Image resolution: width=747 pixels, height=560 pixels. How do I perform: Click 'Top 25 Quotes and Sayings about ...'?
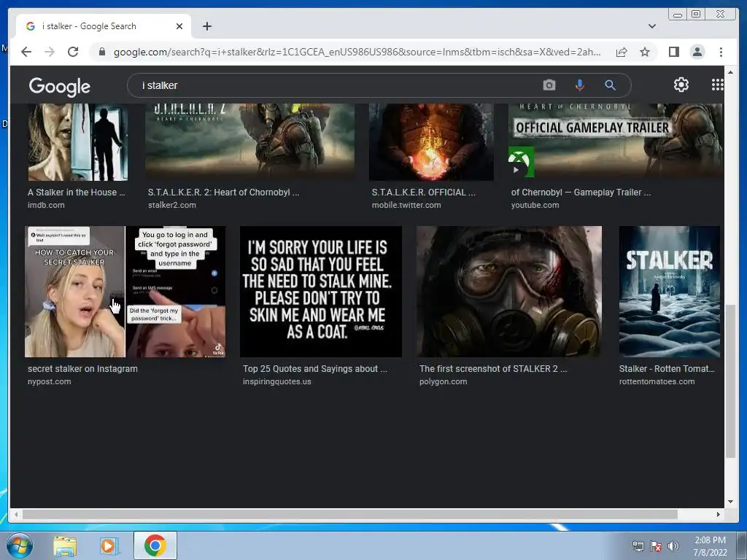pyautogui.click(x=315, y=368)
